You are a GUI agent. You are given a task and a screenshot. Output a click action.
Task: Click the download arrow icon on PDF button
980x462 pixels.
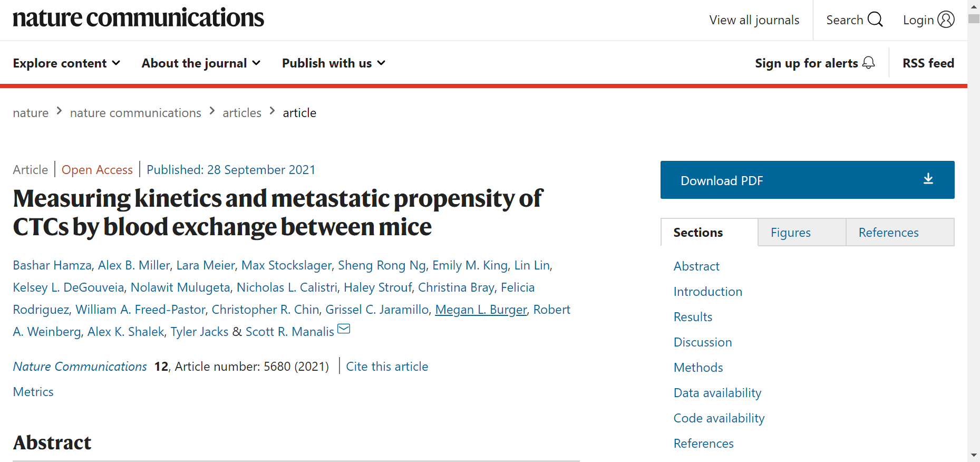(x=928, y=179)
